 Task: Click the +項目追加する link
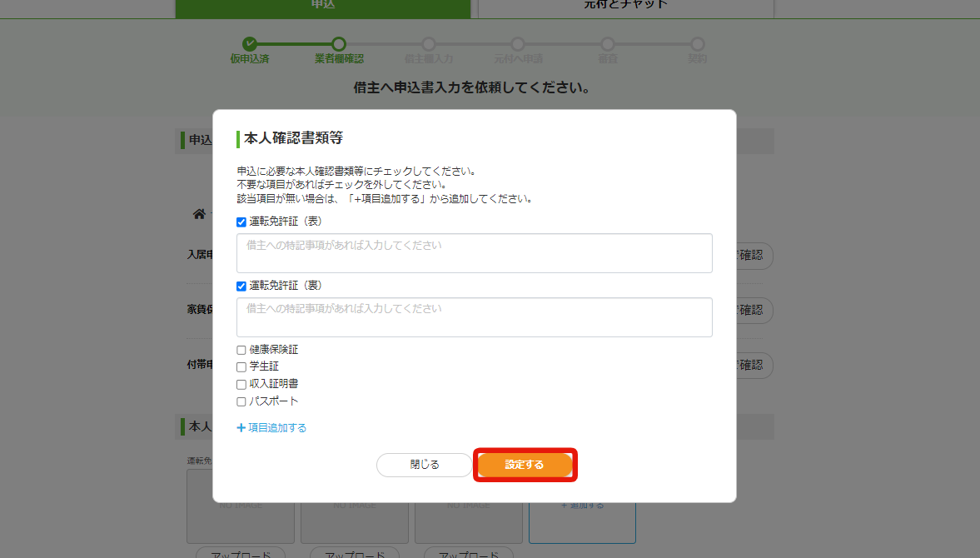click(x=272, y=427)
